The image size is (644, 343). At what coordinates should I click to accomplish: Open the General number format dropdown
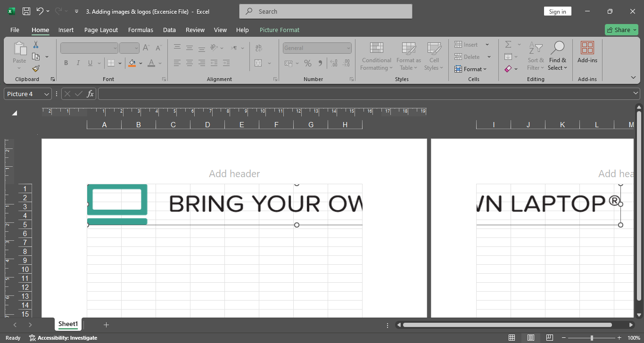[348, 48]
